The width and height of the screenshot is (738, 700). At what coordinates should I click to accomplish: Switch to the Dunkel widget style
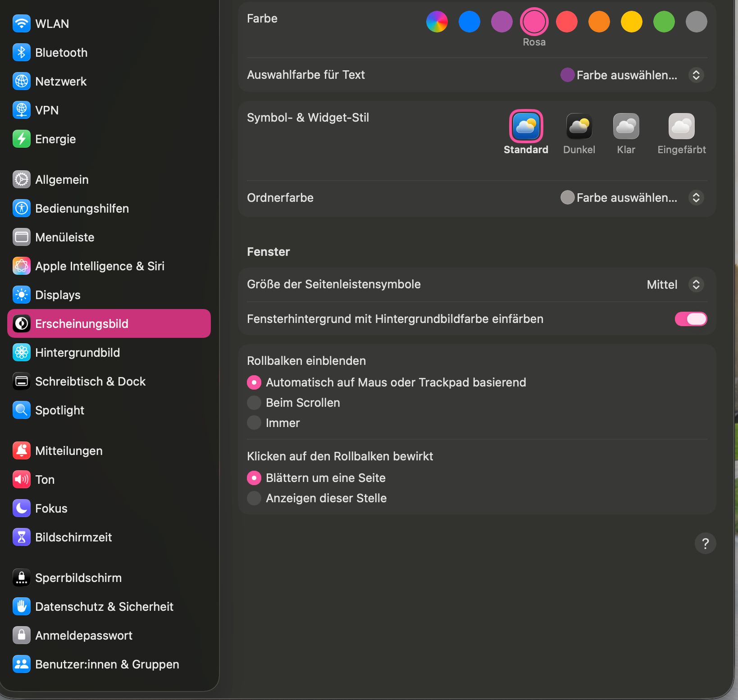(x=579, y=127)
